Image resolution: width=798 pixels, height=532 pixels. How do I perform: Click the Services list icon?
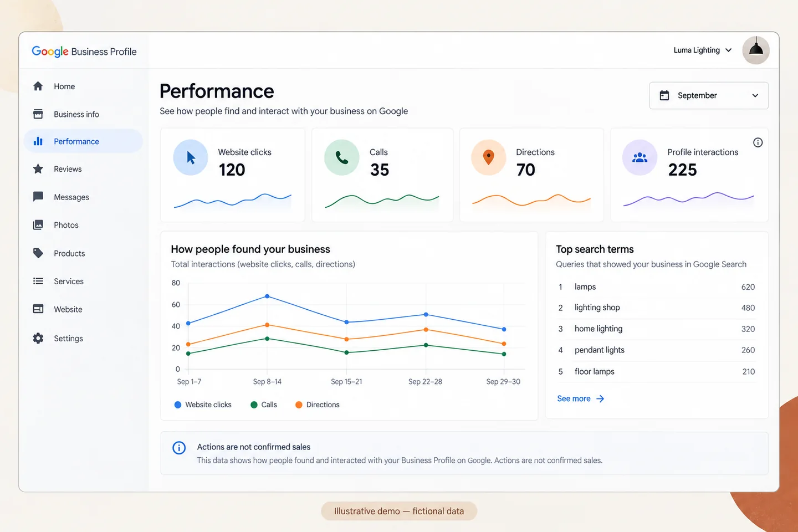click(x=38, y=281)
